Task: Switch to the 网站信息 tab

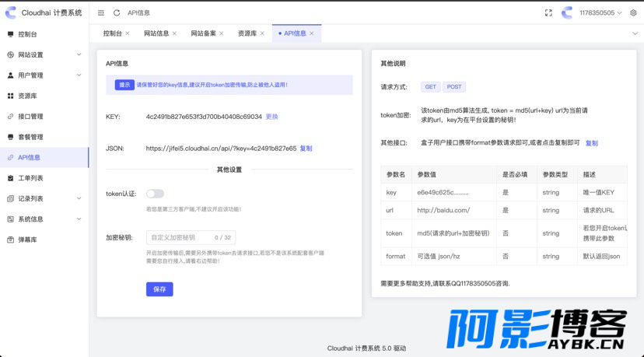Action: 156,33
